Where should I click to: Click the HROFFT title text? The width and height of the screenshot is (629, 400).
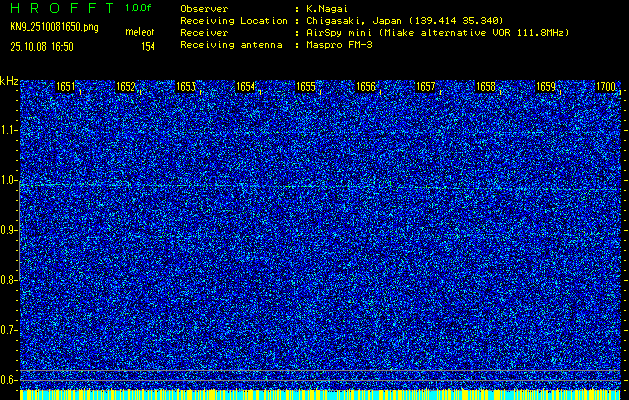pos(62,8)
